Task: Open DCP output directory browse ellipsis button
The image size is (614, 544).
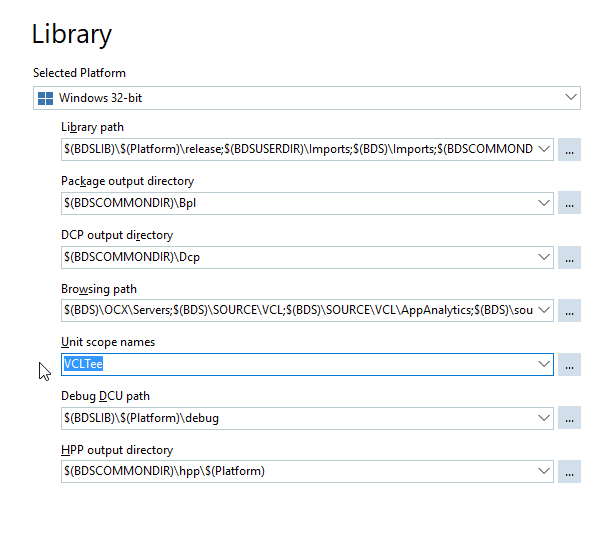Action: [x=569, y=257]
